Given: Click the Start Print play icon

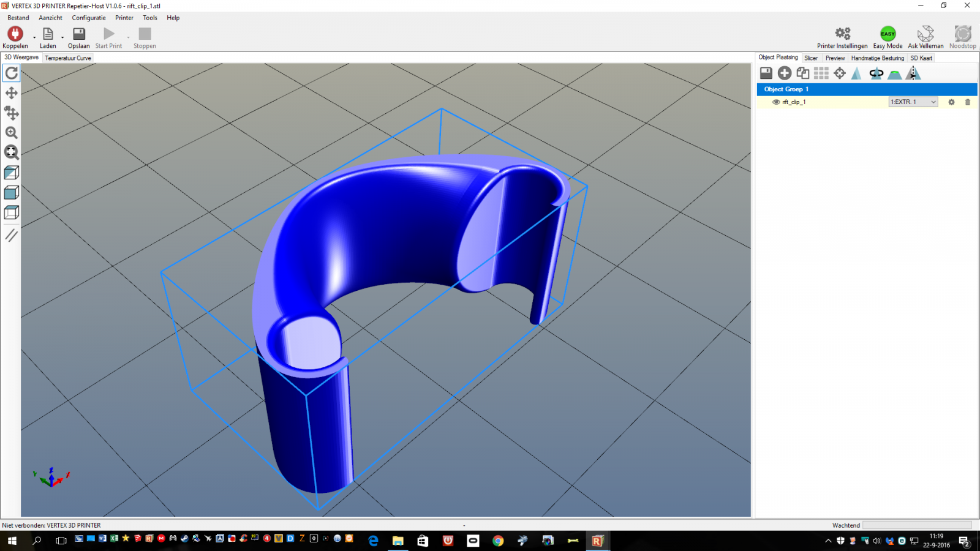Looking at the screenshot, I should pyautogui.click(x=109, y=34).
